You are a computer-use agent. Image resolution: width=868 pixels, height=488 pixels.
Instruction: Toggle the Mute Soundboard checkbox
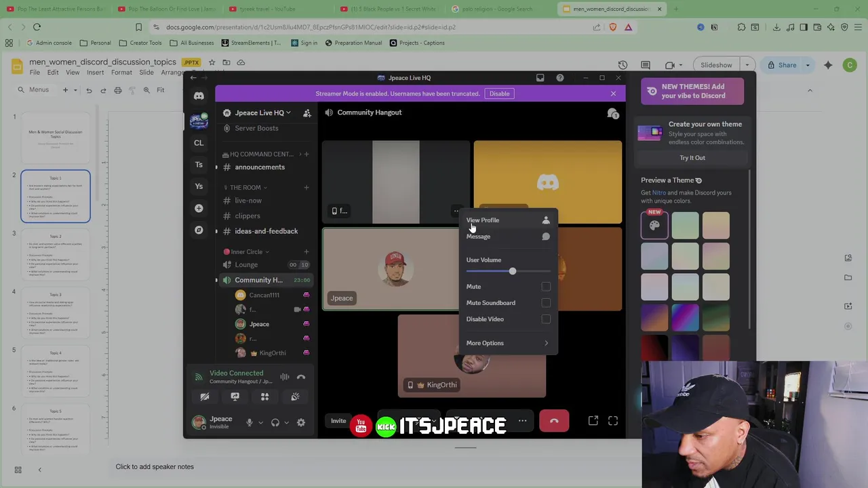point(546,303)
